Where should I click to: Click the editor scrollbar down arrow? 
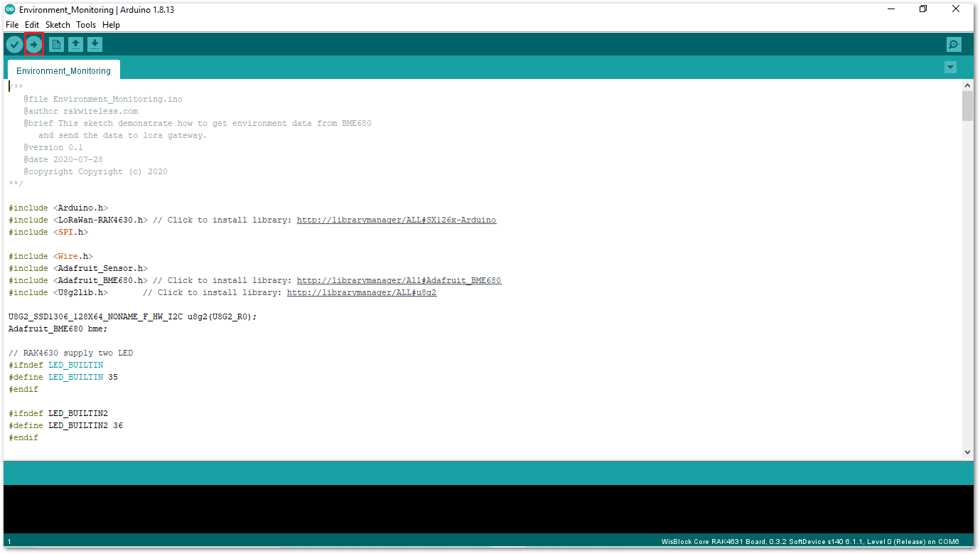click(967, 452)
